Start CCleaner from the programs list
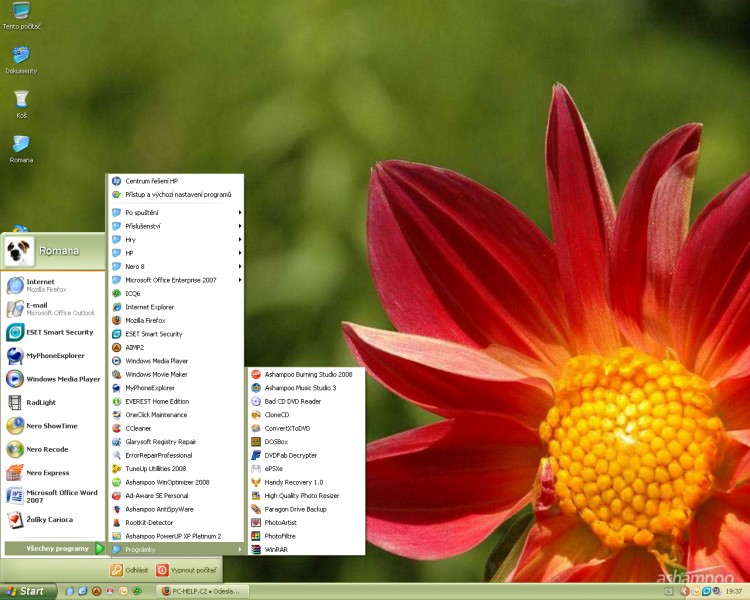This screenshot has height=600, width=750. coord(138,428)
